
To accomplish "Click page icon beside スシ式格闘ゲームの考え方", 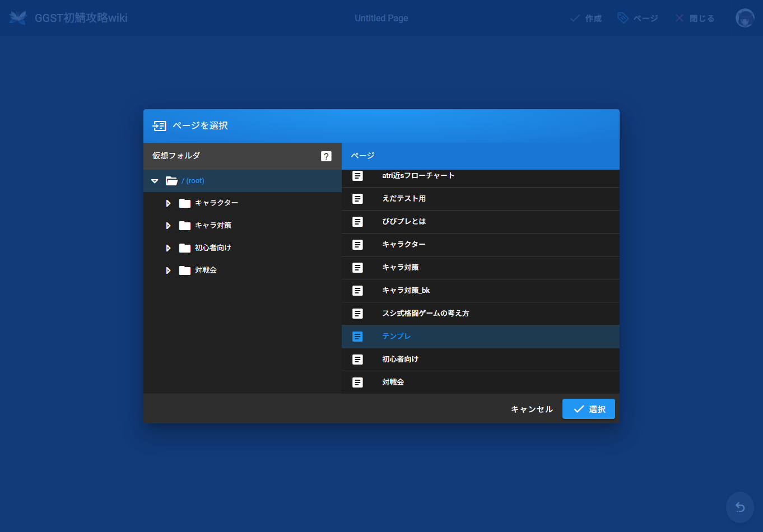I will 357,314.
